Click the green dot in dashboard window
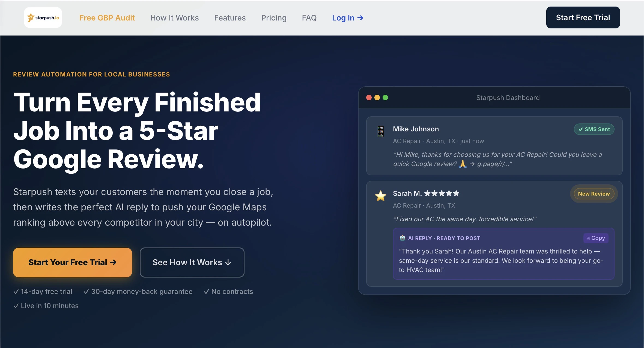The height and width of the screenshot is (348, 644). [x=385, y=98]
